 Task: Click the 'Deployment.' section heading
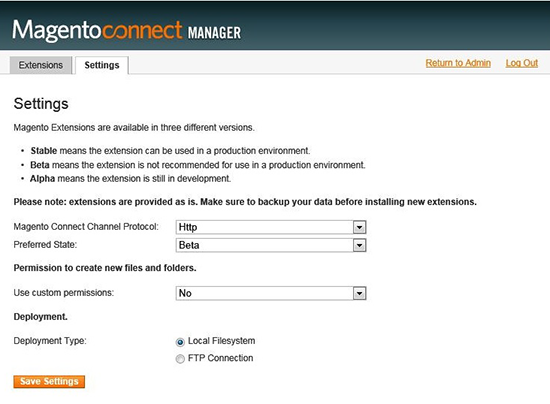coord(40,317)
